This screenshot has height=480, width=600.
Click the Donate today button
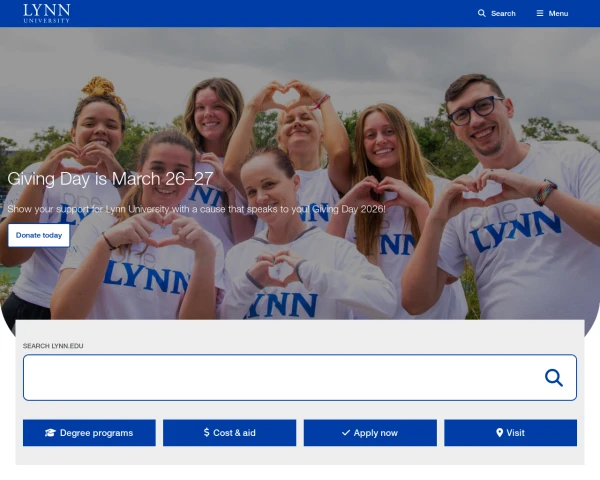[x=39, y=235]
